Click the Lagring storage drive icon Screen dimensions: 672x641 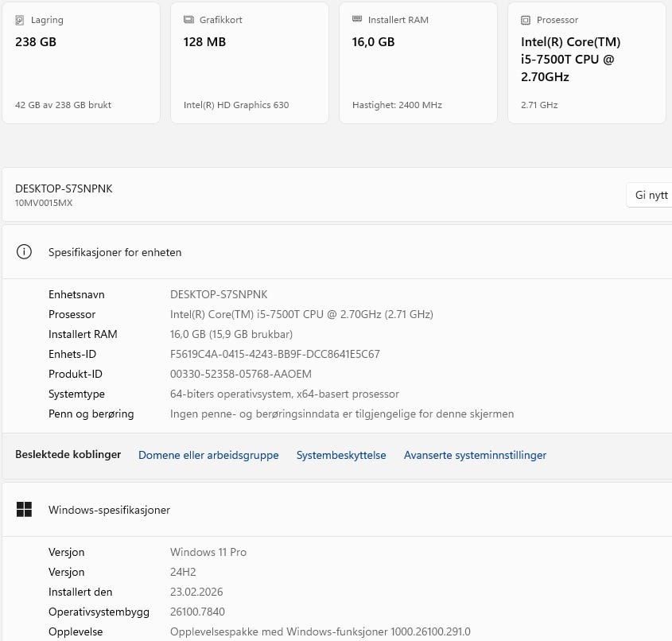20,20
